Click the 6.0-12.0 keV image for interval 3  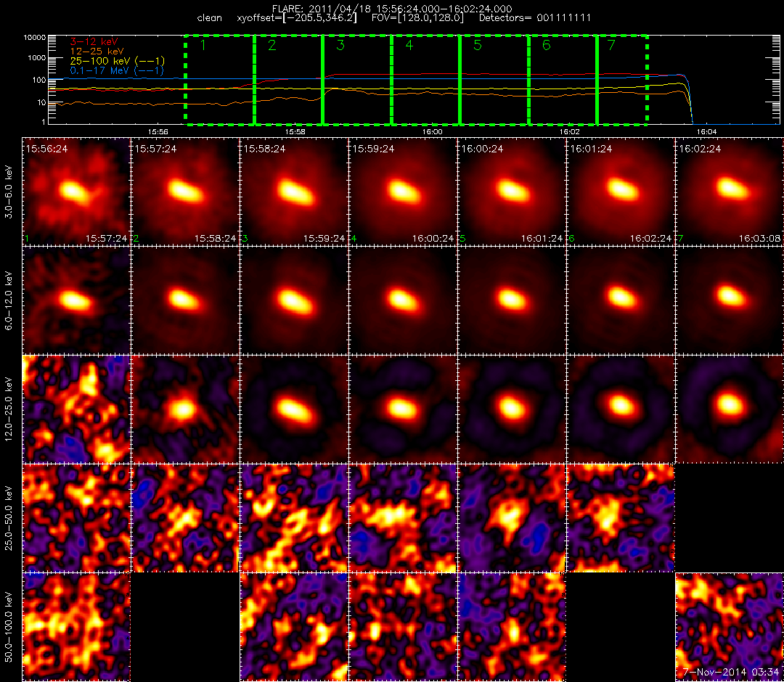[x=294, y=301]
